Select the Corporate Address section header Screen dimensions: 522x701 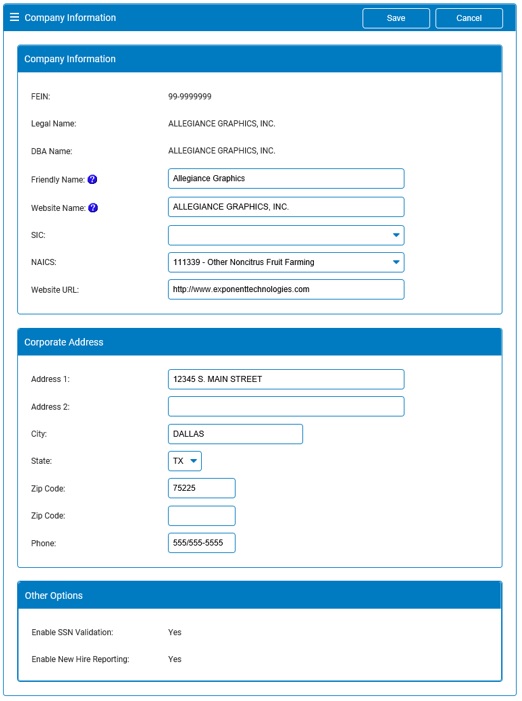click(x=260, y=342)
